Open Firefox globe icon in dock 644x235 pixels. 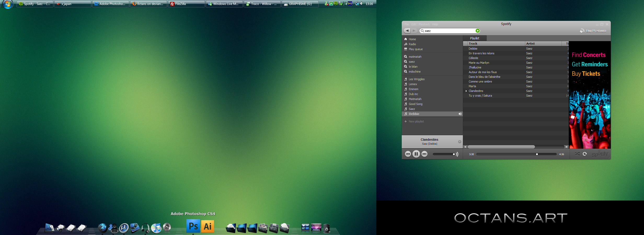pos(102,228)
